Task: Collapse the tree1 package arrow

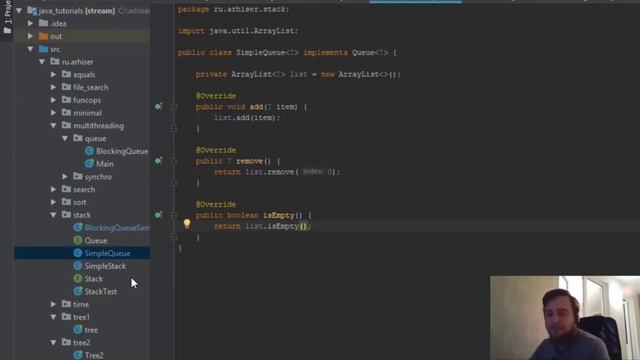Action: (x=53, y=317)
